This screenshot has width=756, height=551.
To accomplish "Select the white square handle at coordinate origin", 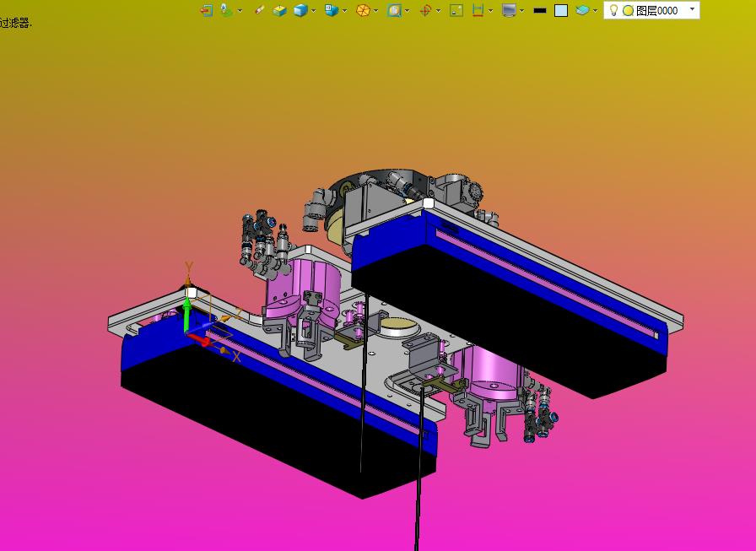I will [191, 293].
